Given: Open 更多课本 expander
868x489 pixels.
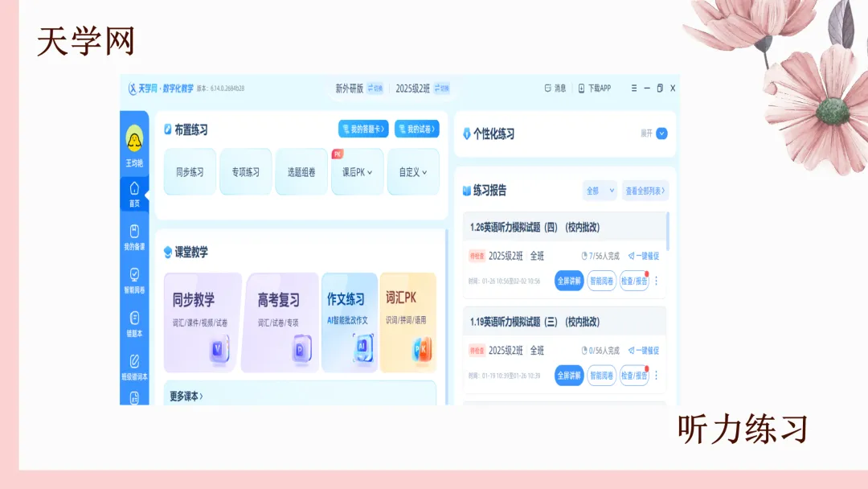Looking at the screenshot, I should pyautogui.click(x=186, y=396).
